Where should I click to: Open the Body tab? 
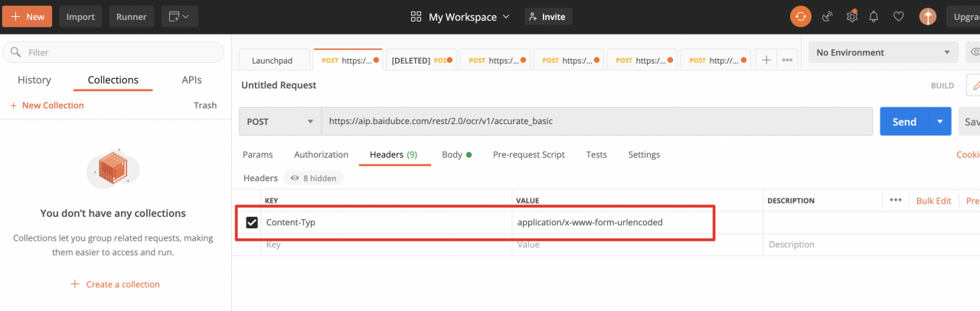click(x=456, y=154)
